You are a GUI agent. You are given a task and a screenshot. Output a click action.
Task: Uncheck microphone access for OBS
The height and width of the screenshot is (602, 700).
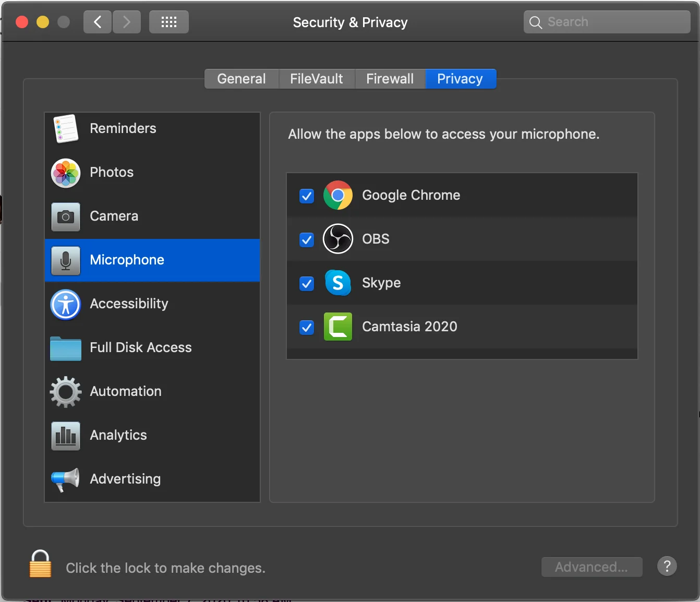point(307,240)
